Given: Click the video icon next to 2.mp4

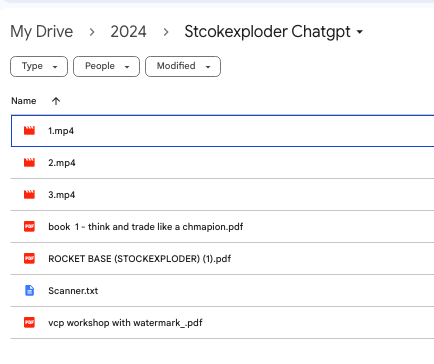Looking at the screenshot, I should (29, 162).
